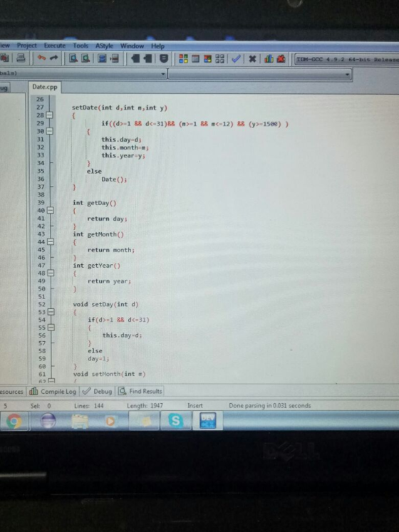Switch to the Find Results tab
399x532 pixels.
tap(140, 391)
